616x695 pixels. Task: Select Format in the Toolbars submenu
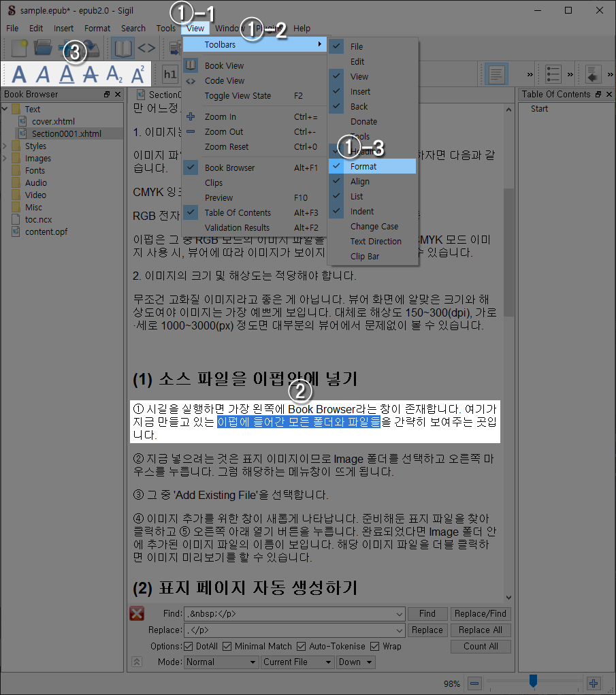click(x=363, y=167)
